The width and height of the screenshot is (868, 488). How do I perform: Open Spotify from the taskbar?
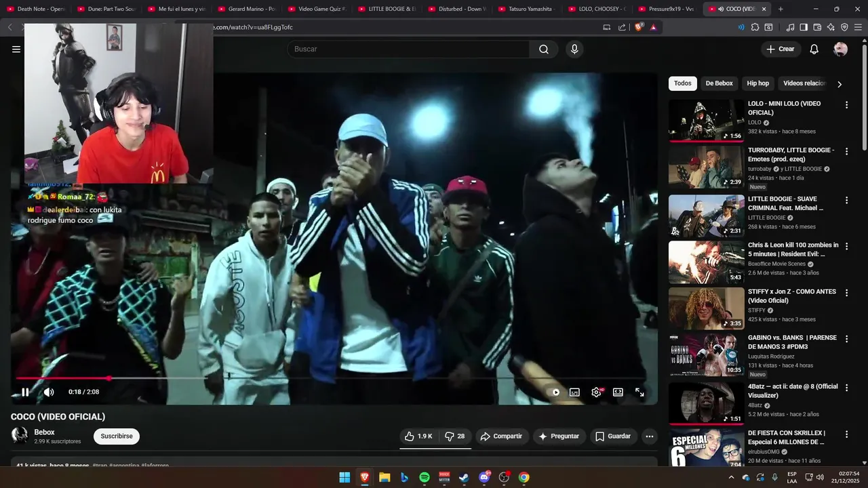point(425,477)
